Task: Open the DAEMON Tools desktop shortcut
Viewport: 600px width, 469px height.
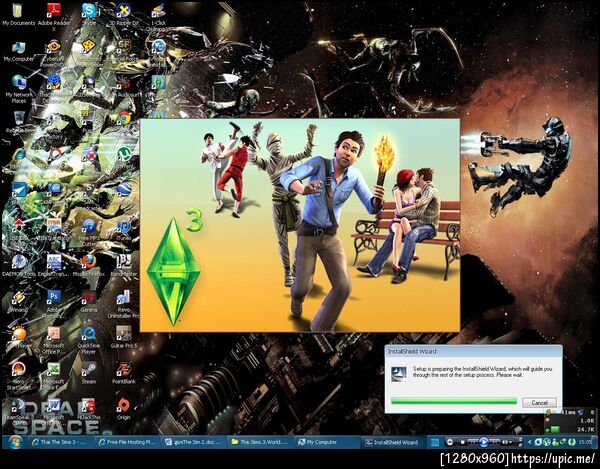Action: [18, 265]
